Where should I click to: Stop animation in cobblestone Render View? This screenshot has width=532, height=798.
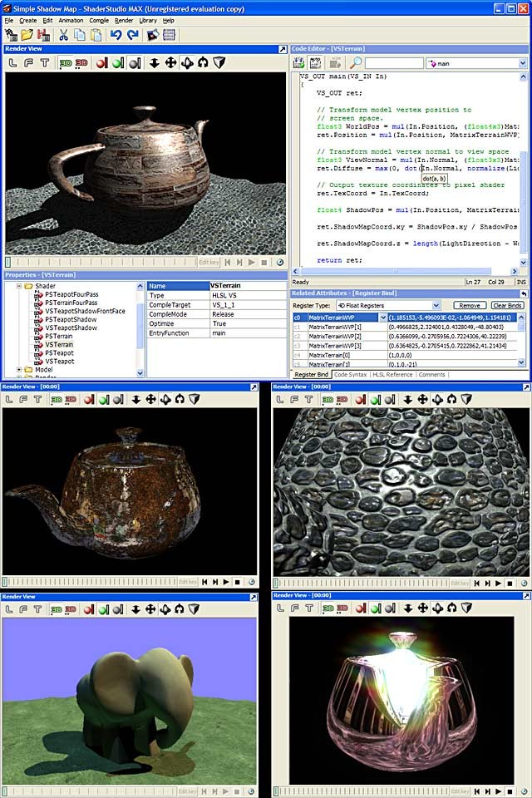(x=510, y=584)
